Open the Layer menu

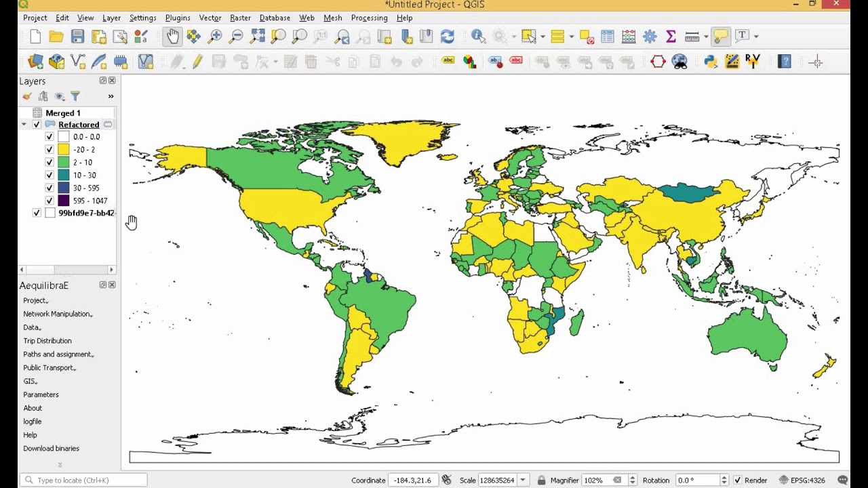pos(111,18)
